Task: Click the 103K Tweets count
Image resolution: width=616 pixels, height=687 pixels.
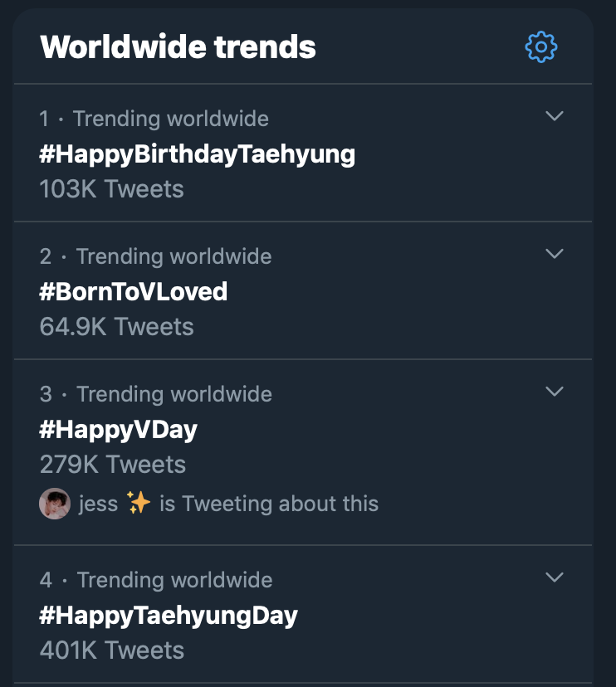Action: point(111,189)
